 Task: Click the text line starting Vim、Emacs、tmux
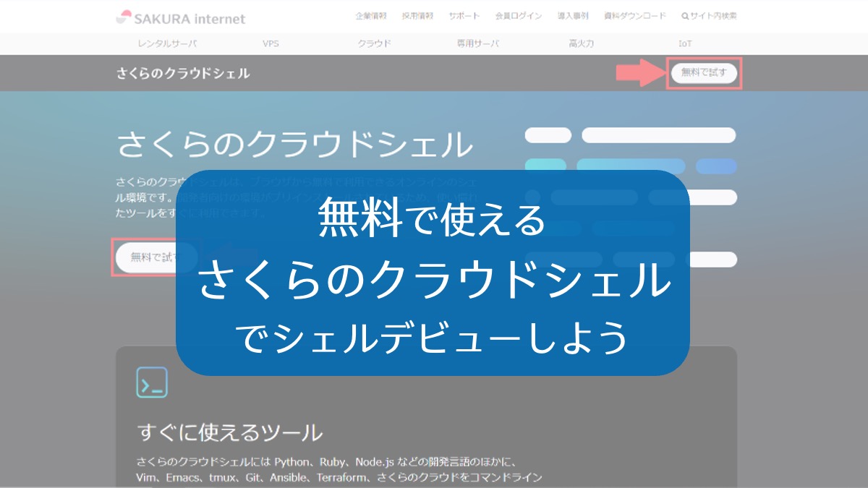339,478
